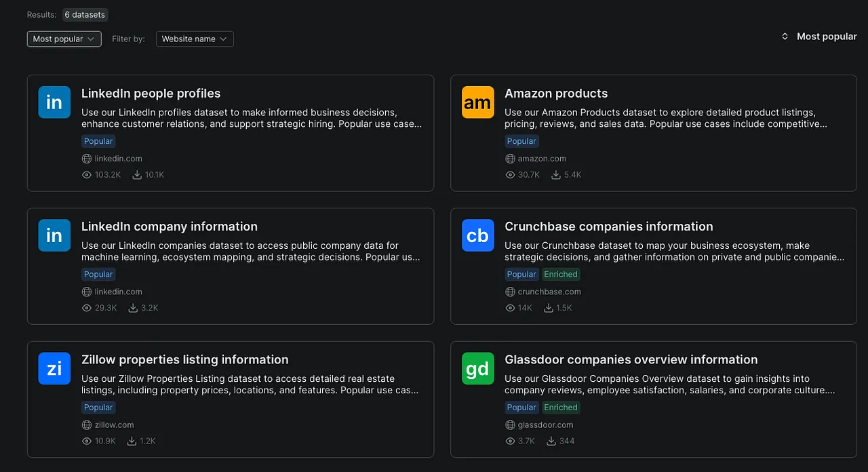Click the Popular tag on Glassdoor card
This screenshot has height=472, width=868.
[521, 407]
